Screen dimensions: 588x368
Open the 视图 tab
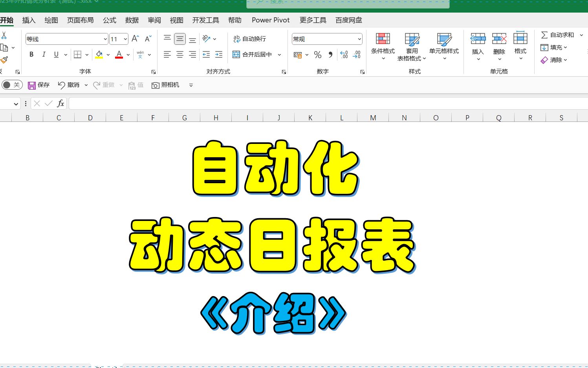177,20
